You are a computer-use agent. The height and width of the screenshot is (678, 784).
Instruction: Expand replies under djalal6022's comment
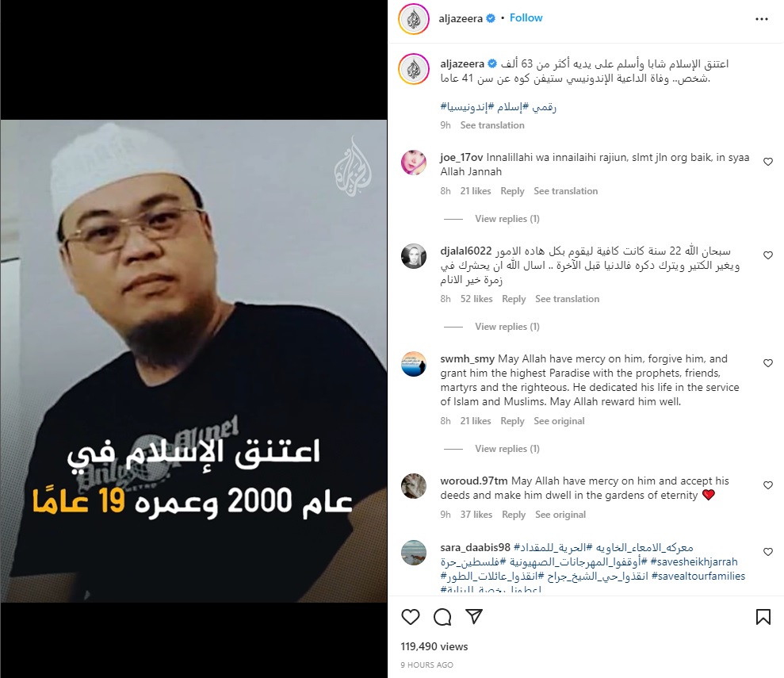point(507,327)
